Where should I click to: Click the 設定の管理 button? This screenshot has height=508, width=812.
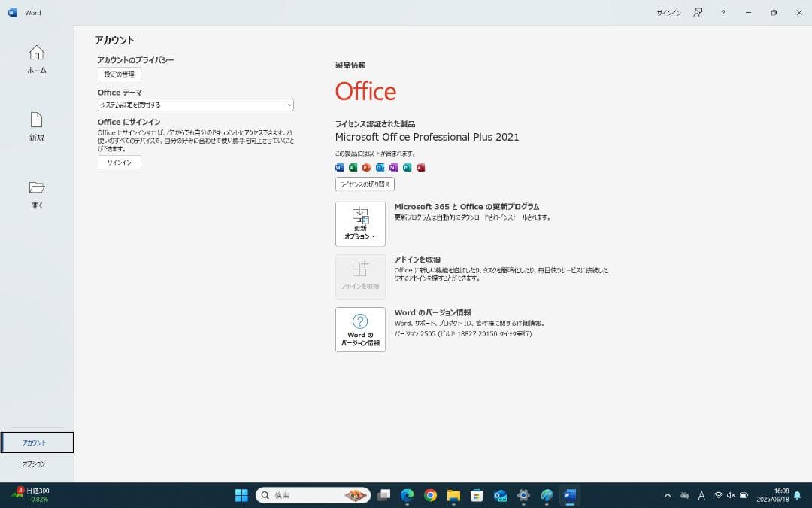(120, 75)
